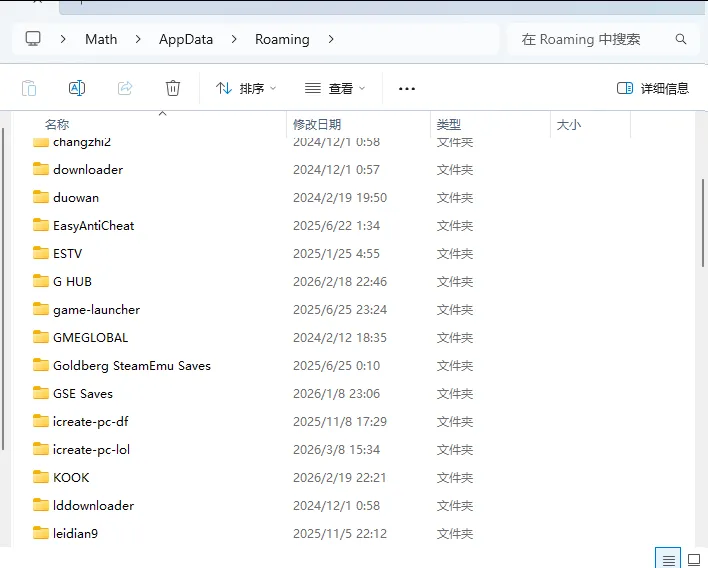This screenshot has height=568, width=708.
Task: Select the EasyAntiCheat folder icon
Action: pyautogui.click(x=41, y=225)
